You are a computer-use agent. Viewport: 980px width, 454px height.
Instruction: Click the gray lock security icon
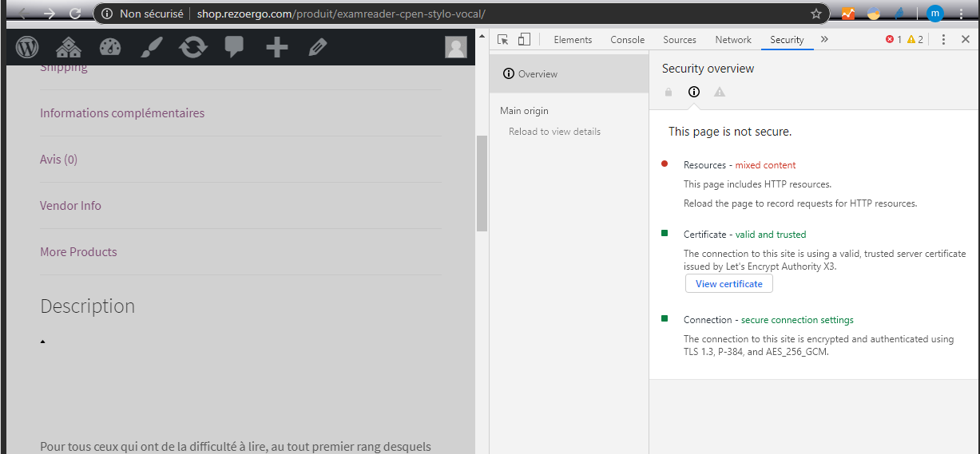coord(669,93)
